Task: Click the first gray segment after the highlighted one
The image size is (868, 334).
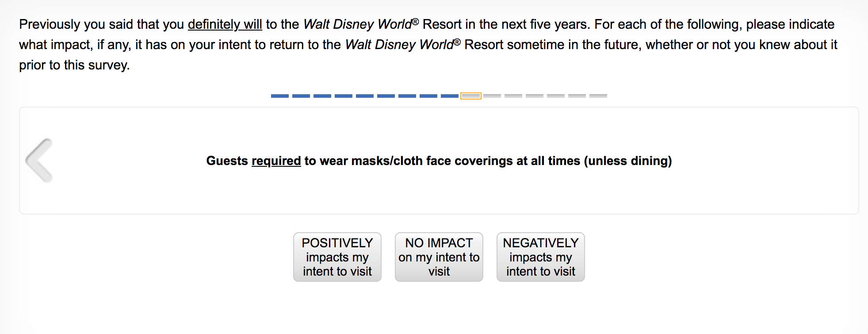Action: (492, 96)
